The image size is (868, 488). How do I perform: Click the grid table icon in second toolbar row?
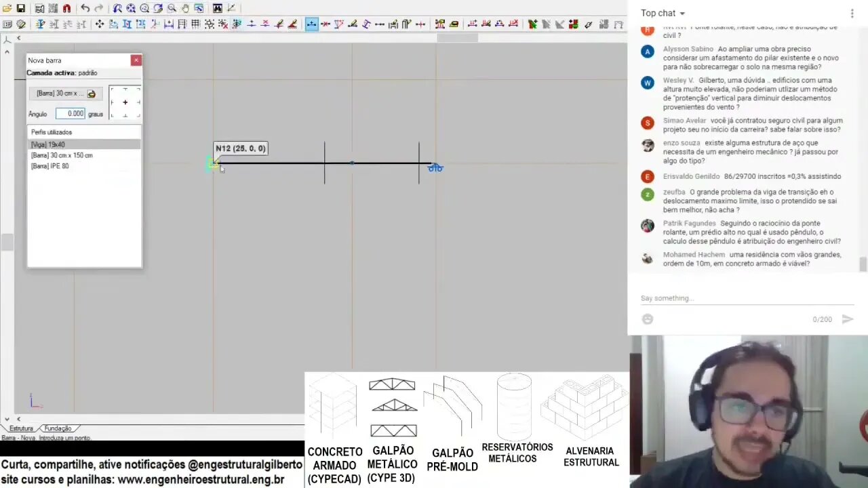tap(195, 24)
